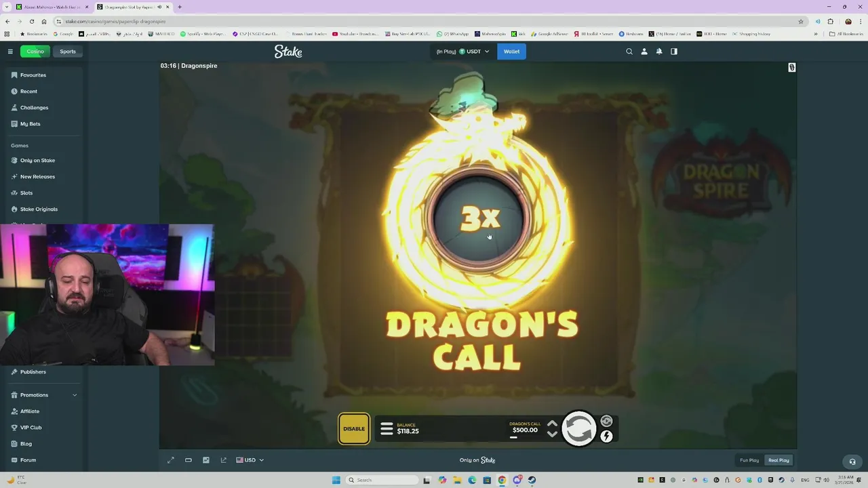Open Chrome from the taskbar
The image size is (868, 488).
point(502,480)
